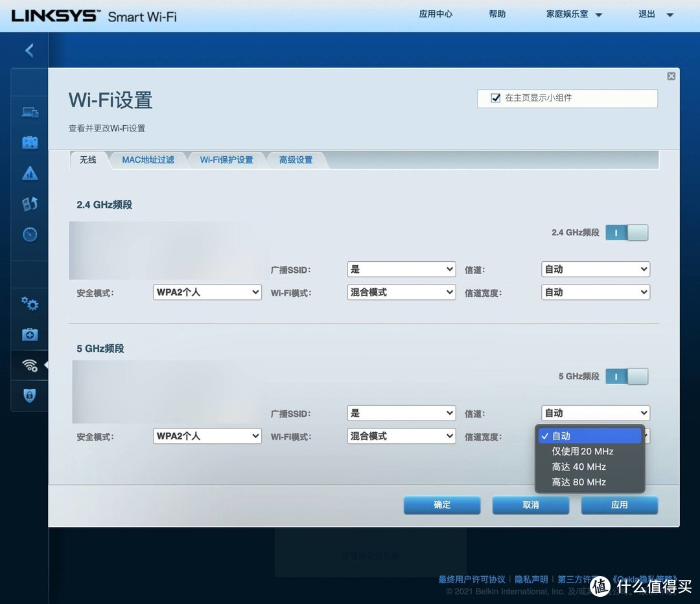Open guest access settings in sidebar

tap(29, 142)
